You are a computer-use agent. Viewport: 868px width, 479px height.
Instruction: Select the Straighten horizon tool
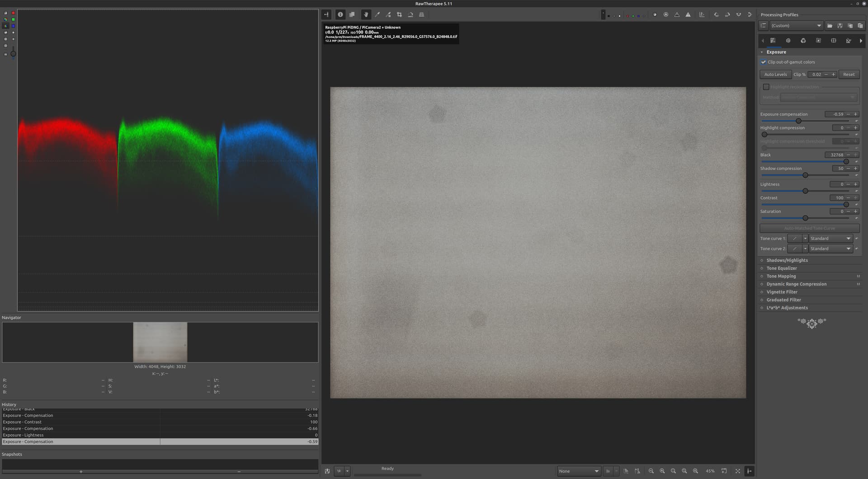pyautogui.click(x=410, y=14)
